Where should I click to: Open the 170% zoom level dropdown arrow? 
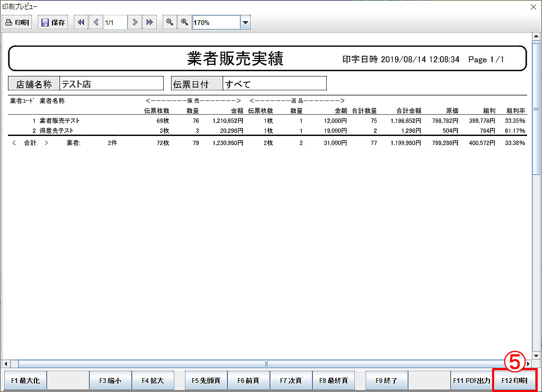(245, 23)
